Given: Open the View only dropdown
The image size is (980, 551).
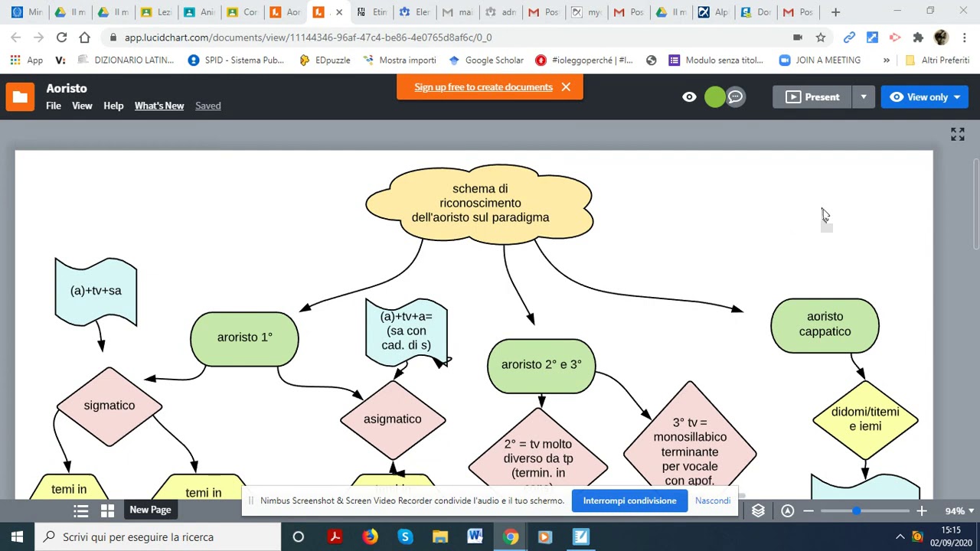Looking at the screenshot, I should tap(925, 97).
